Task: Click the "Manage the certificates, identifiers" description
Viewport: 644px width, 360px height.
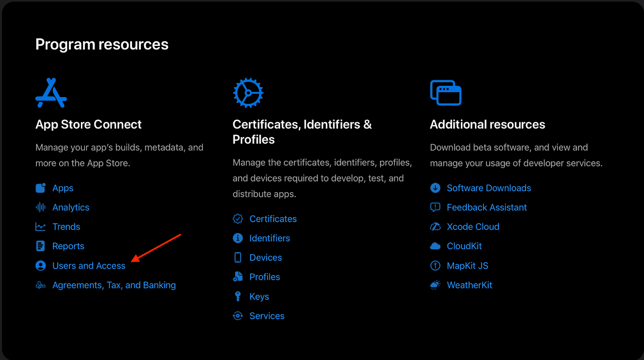Action: pyautogui.click(x=322, y=178)
